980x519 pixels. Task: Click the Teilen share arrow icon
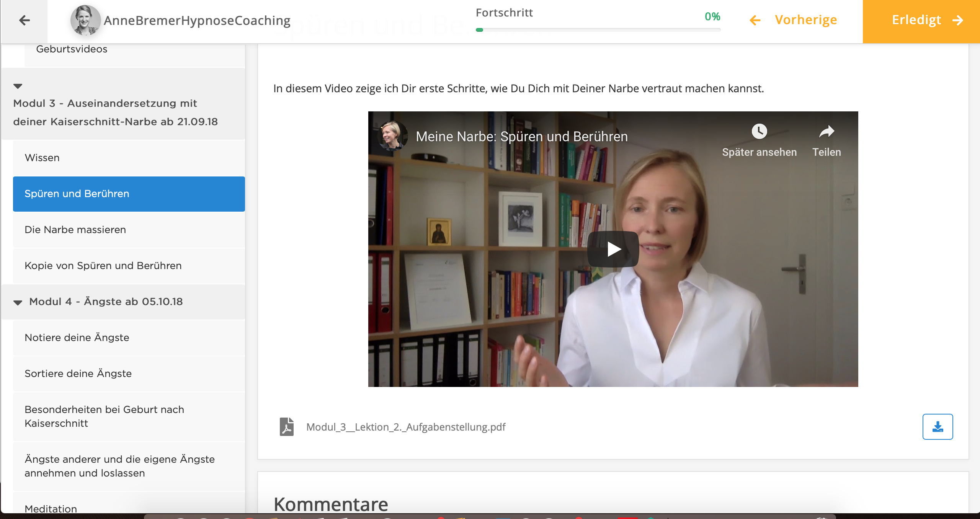(x=827, y=132)
